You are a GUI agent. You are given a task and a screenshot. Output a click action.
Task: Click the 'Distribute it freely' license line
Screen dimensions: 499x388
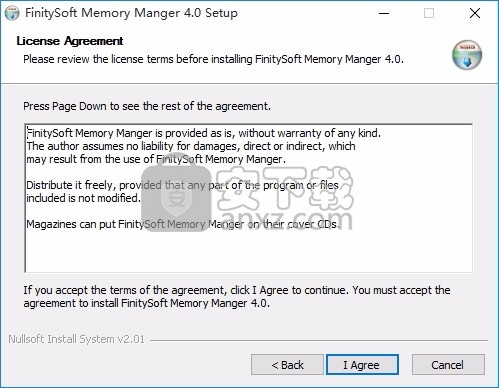coord(182,185)
